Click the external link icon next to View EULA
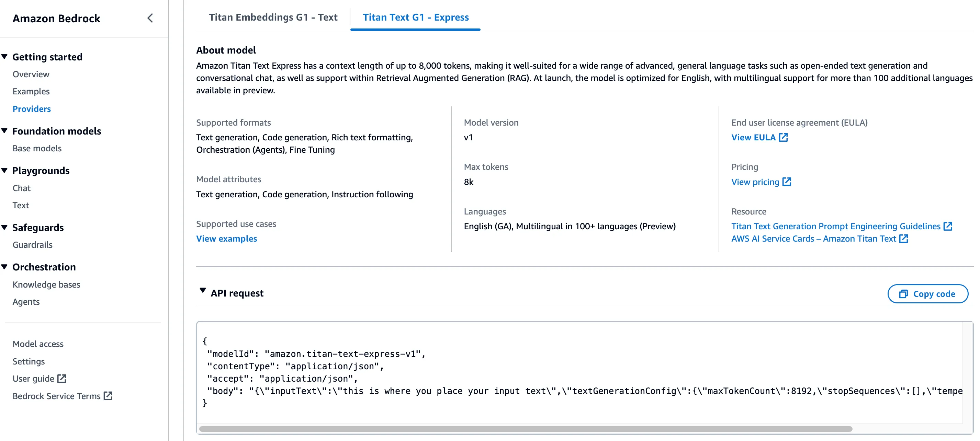The image size is (980, 441). coord(783,137)
